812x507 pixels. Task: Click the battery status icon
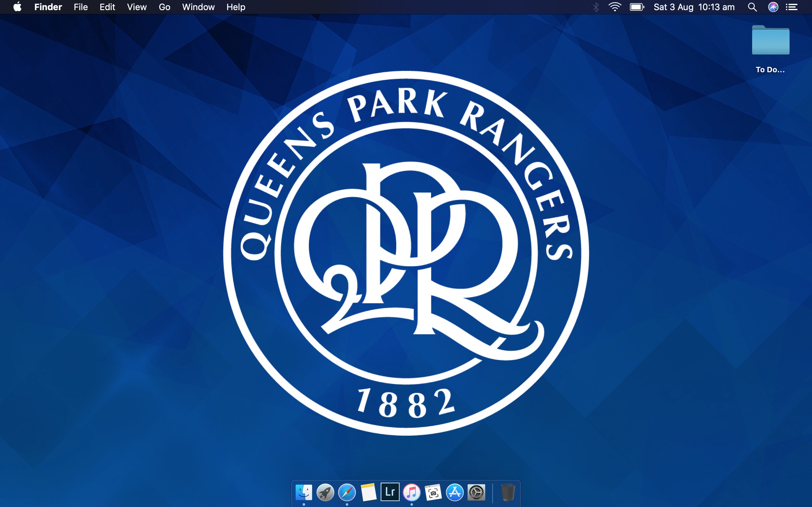coord(637,7)
